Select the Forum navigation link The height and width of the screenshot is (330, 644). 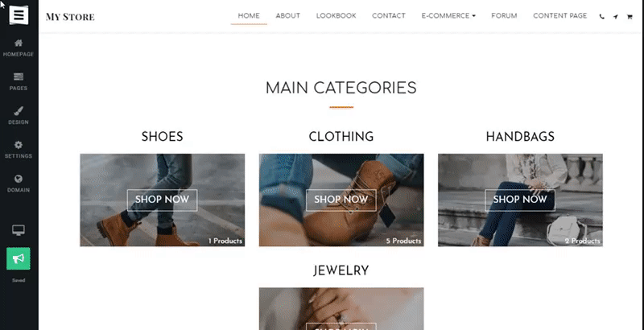[505, 16]
